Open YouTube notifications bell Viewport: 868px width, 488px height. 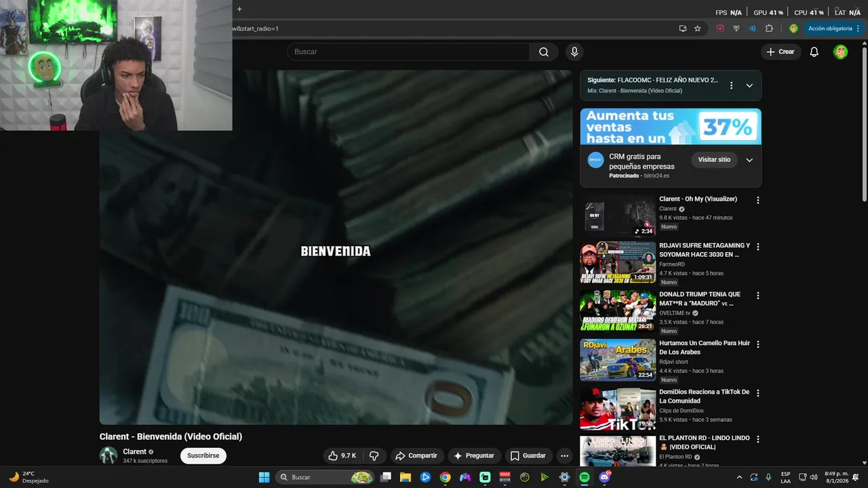click(x=814, y=52)
